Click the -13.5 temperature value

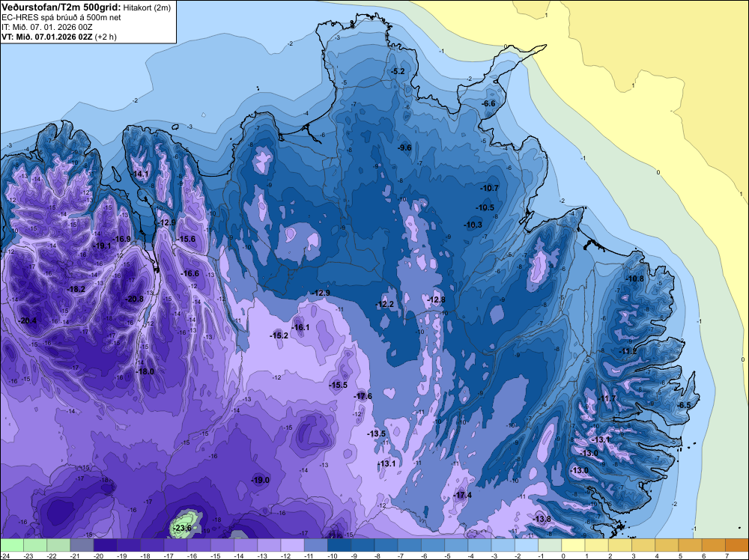click(x=376, y=433)
